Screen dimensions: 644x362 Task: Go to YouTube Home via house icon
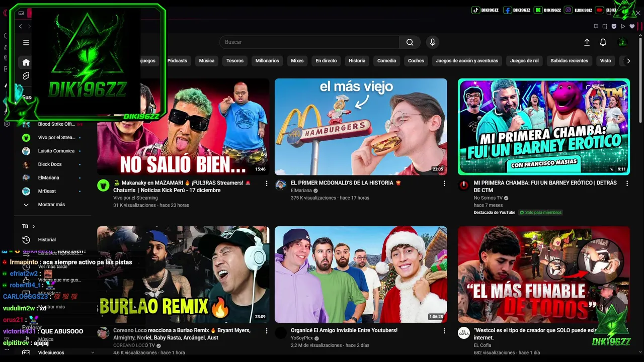pos(26,62)
